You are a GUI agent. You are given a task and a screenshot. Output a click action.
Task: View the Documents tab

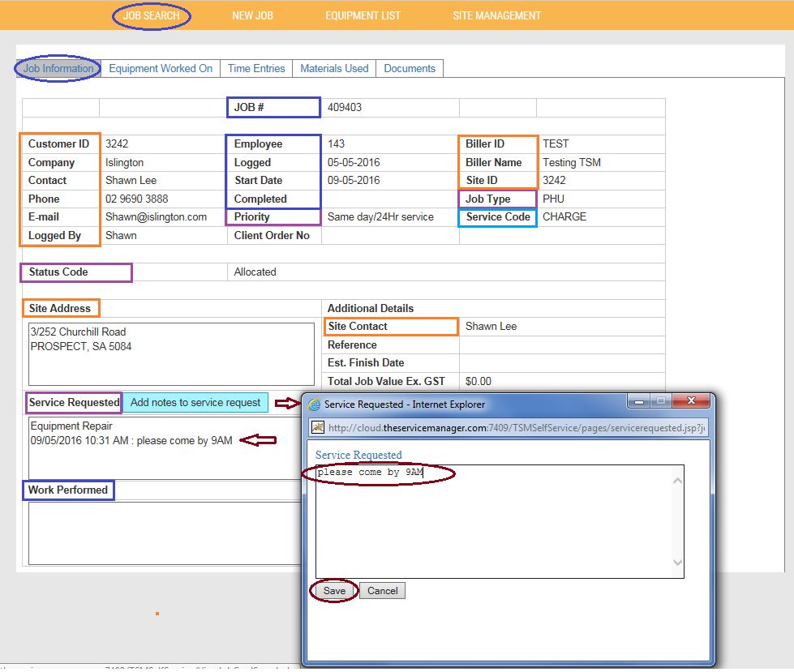coord(410,69)
